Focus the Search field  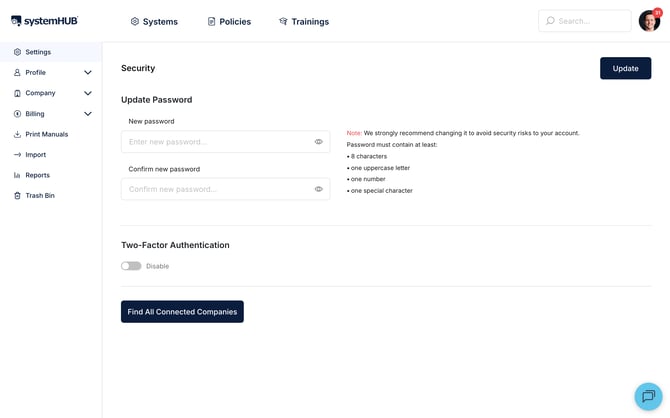point(585,21)
